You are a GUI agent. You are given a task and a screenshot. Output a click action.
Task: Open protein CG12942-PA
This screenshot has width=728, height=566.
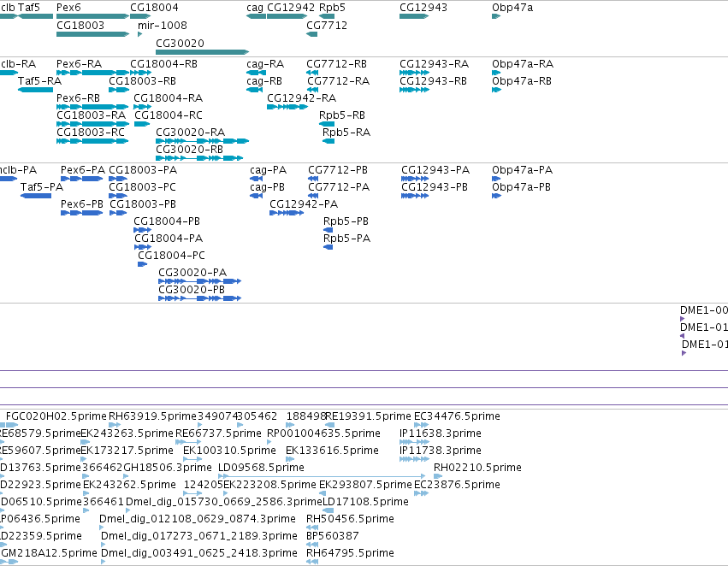pos(304,204)
